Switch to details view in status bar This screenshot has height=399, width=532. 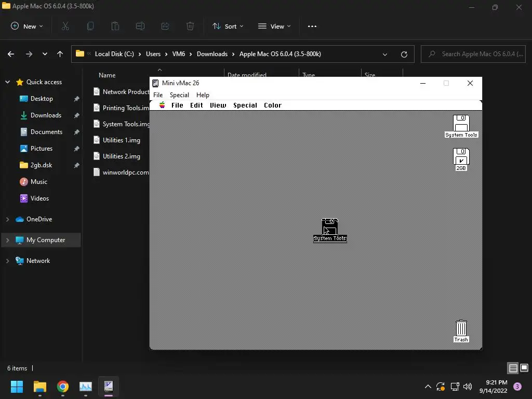513,368
